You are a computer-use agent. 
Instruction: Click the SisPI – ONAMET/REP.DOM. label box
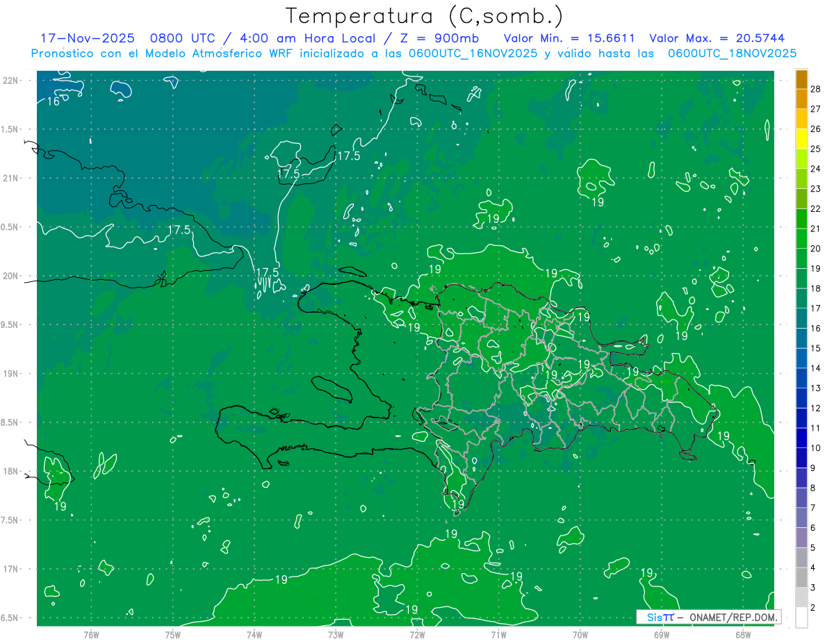(709, 617)
